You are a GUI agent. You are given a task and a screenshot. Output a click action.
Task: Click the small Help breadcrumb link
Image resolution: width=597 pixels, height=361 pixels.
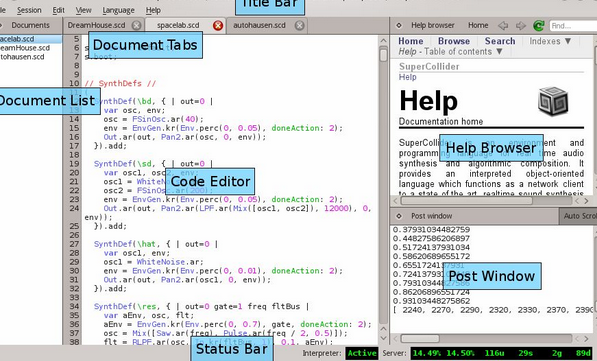tap(407, 77)
